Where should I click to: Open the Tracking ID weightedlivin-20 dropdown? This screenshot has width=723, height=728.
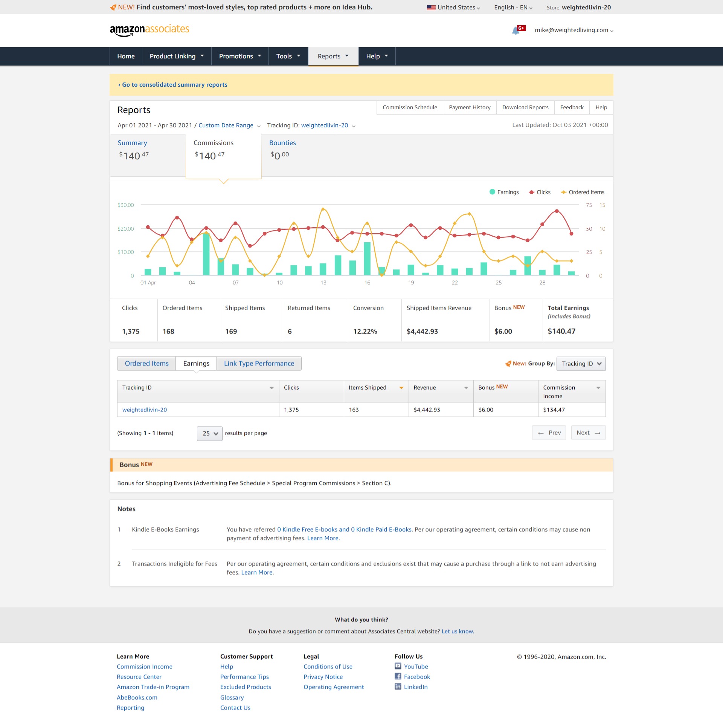328,125
